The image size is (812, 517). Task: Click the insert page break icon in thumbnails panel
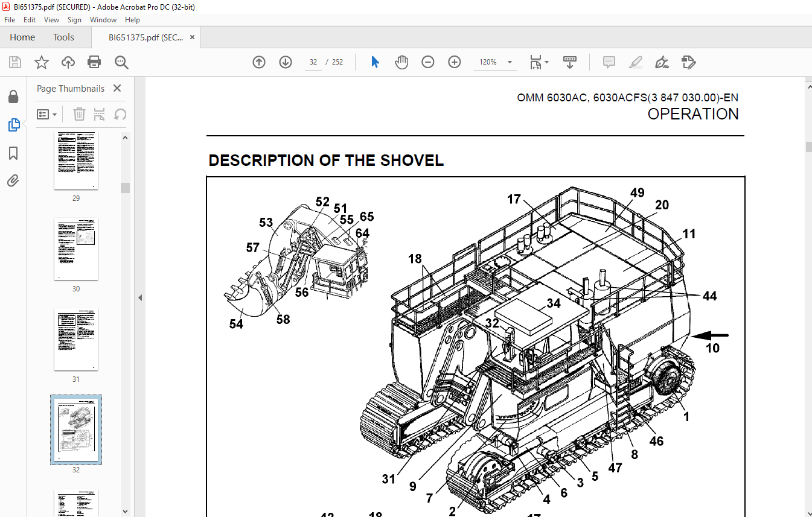(x=100, y=114)
